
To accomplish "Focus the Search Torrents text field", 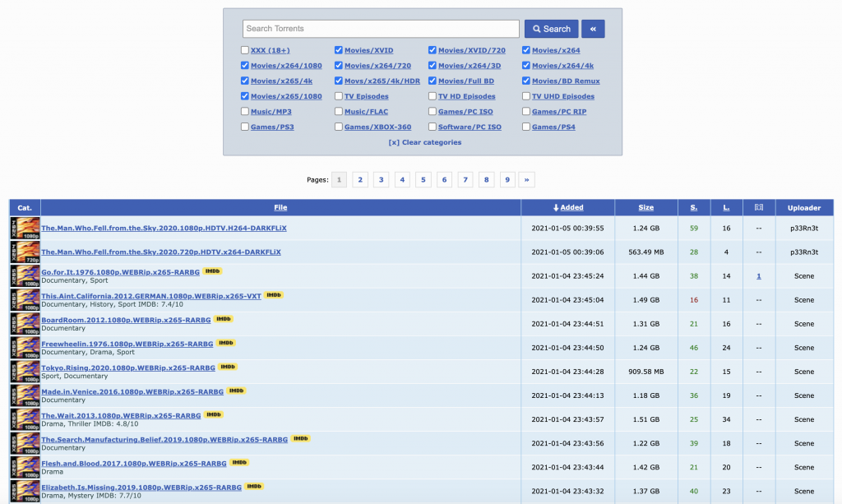I will [x=381, y=29].
